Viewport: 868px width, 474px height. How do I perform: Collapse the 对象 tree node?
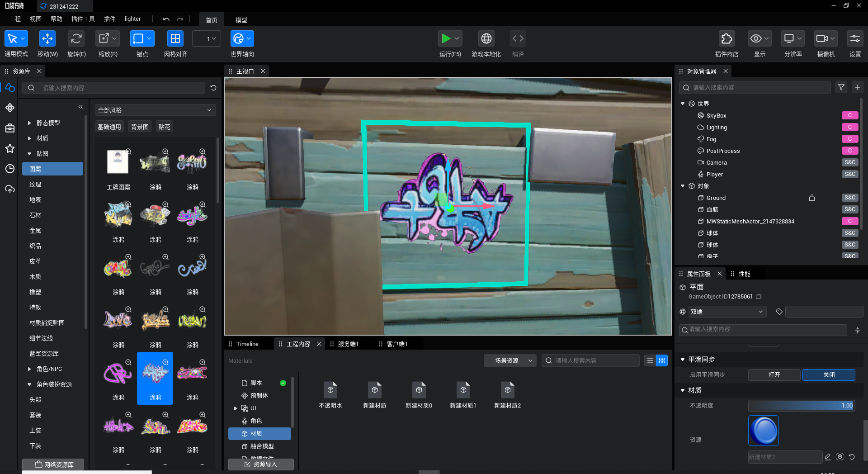(x=683, y=186)
